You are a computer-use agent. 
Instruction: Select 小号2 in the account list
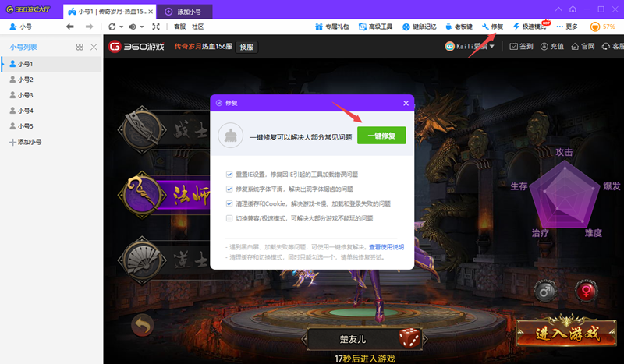click(x=51, y=80)
